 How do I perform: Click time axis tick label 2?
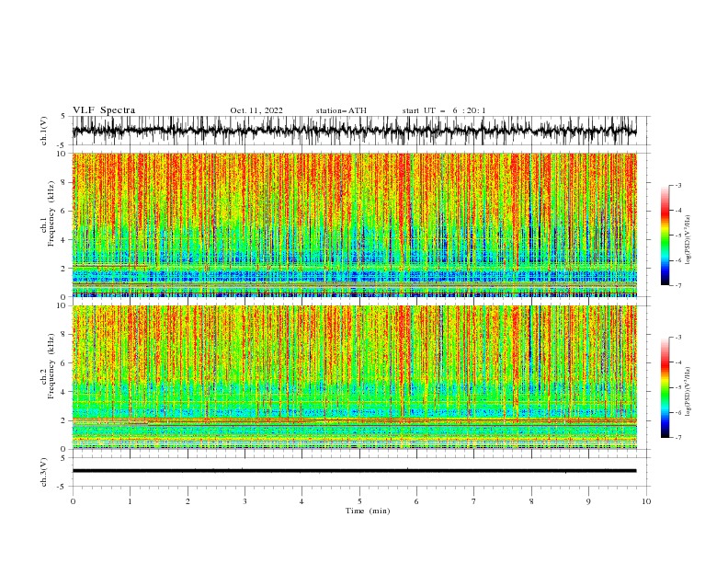(188, 501)
